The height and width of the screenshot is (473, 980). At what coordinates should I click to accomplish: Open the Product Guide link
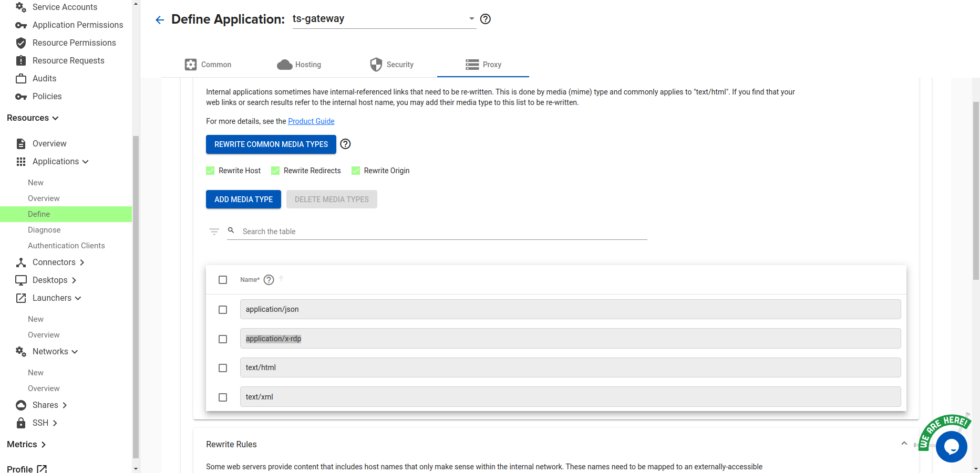coord(311,121)
